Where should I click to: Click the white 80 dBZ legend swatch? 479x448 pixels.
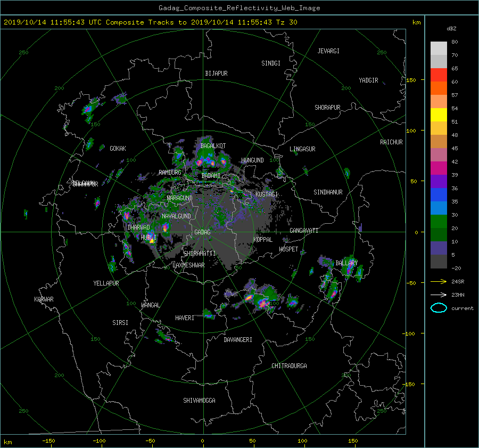click(x=439, y=48)
